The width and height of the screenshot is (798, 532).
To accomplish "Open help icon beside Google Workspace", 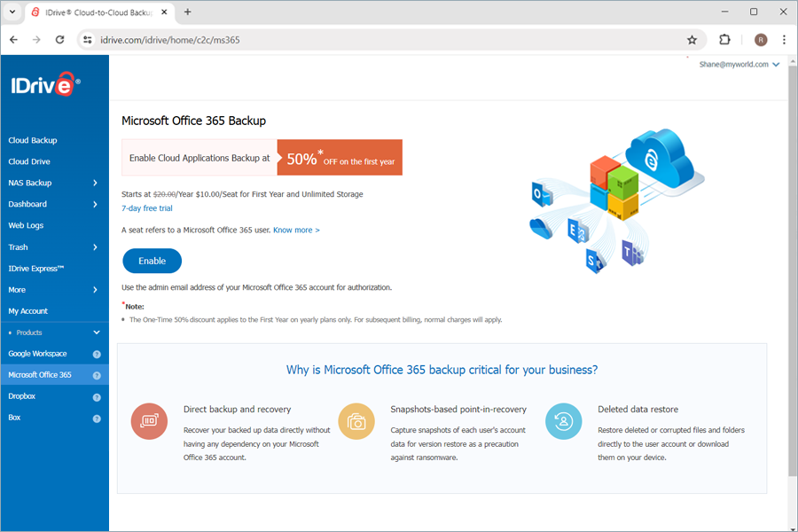I will [97, 355].
